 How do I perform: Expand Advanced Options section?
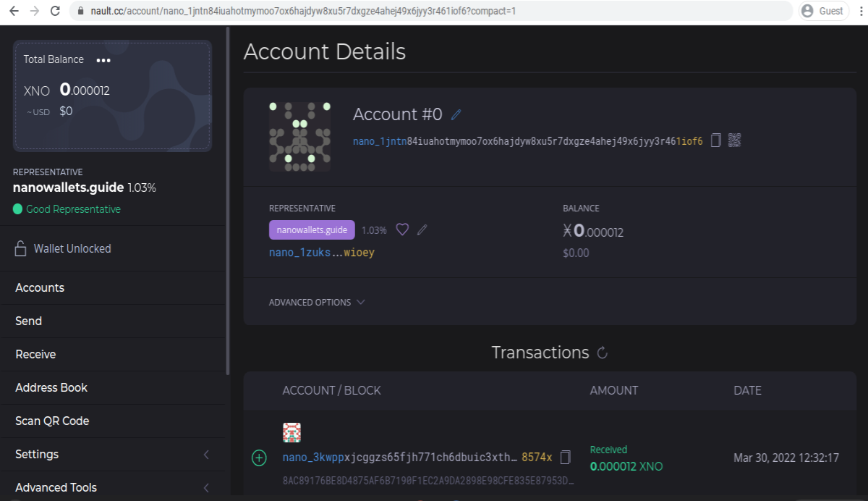pos(317,302)
